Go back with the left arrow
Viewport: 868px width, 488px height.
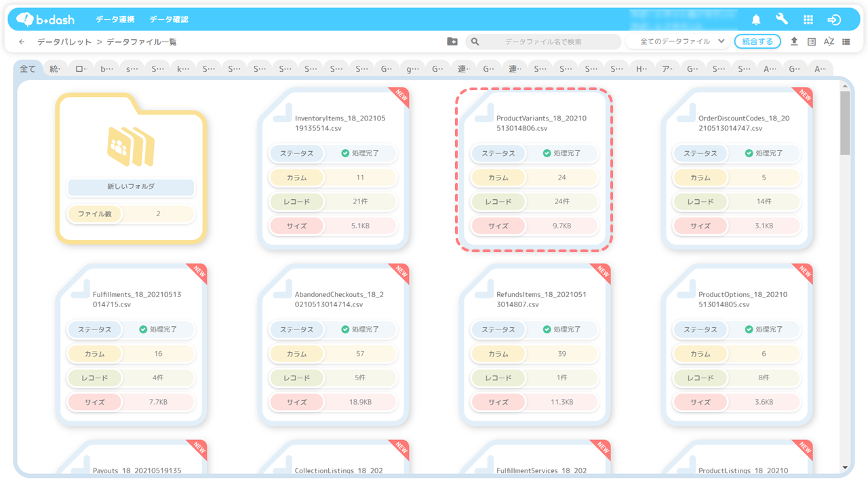22,42
